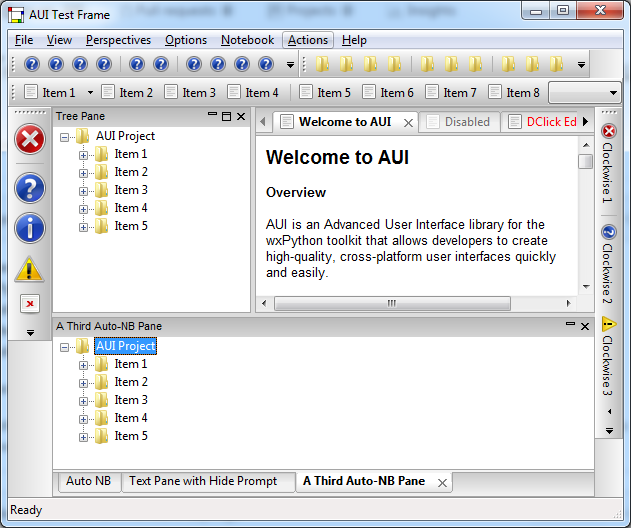Open the Actions menu
The image size is (631, 528).
308,40
